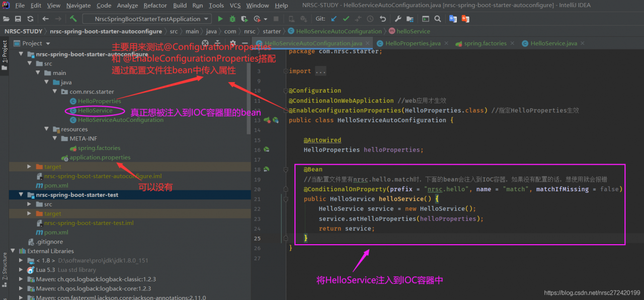The height and width of the screenshot is (300, 644).
Task: Collapse code block at line 21 fold marker
Action: click(x=287, y=199)
